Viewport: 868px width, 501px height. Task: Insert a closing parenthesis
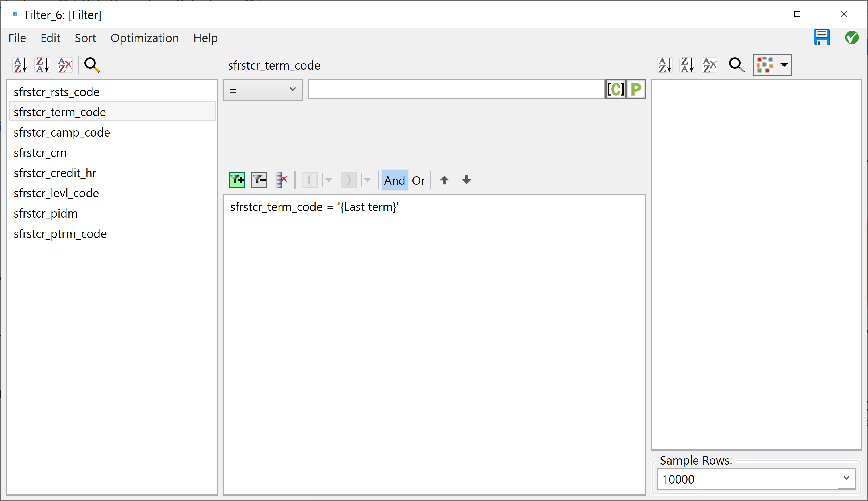click(x=348, y=180)
